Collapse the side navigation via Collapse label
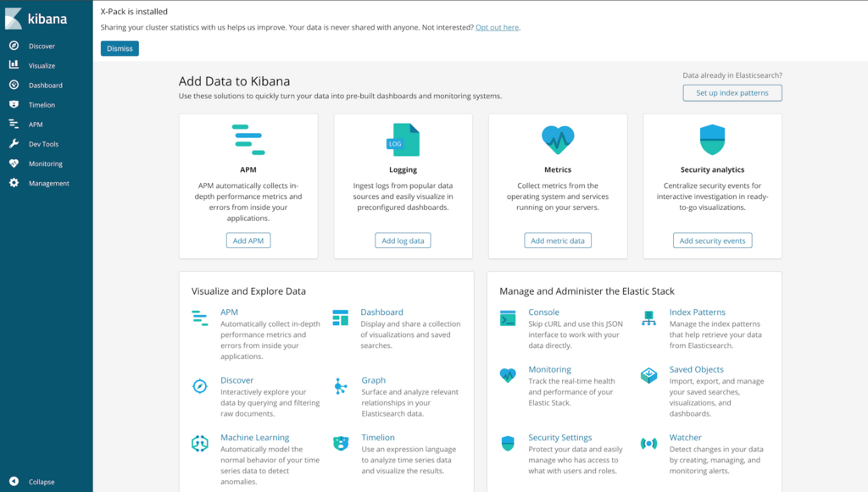The height and width of the screenshot is (492, 868). pos(42,482)
